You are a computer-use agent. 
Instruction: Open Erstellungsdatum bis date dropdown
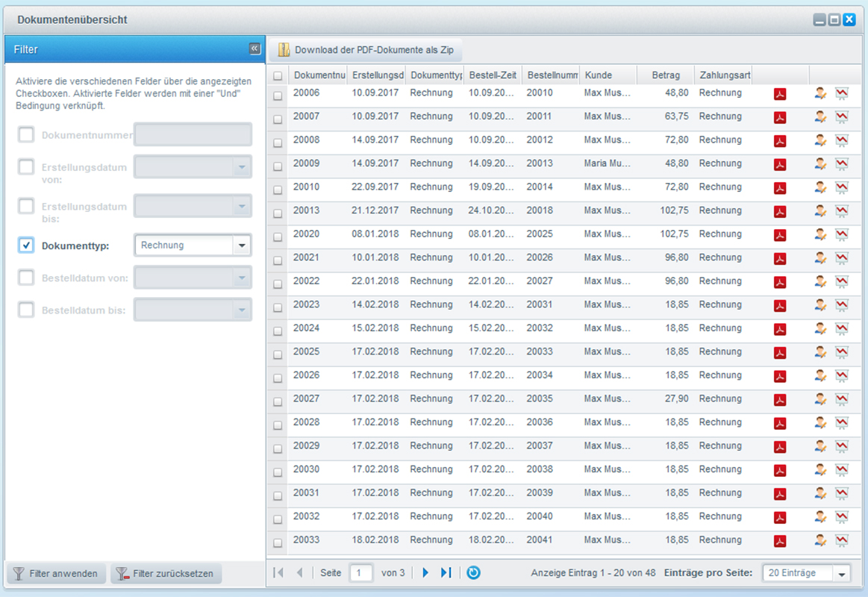pyautogui.click(x=242, y=206)
